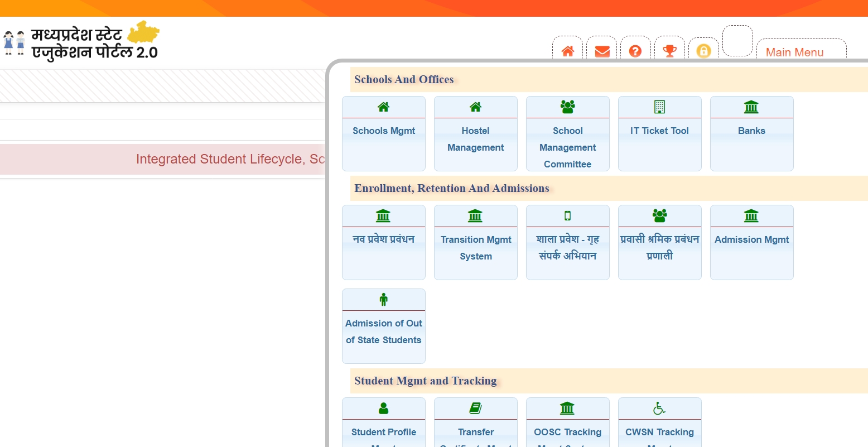
Task: Click the एजुकेशन पोर्टल 2.0 logo
Action: (81, 40)
